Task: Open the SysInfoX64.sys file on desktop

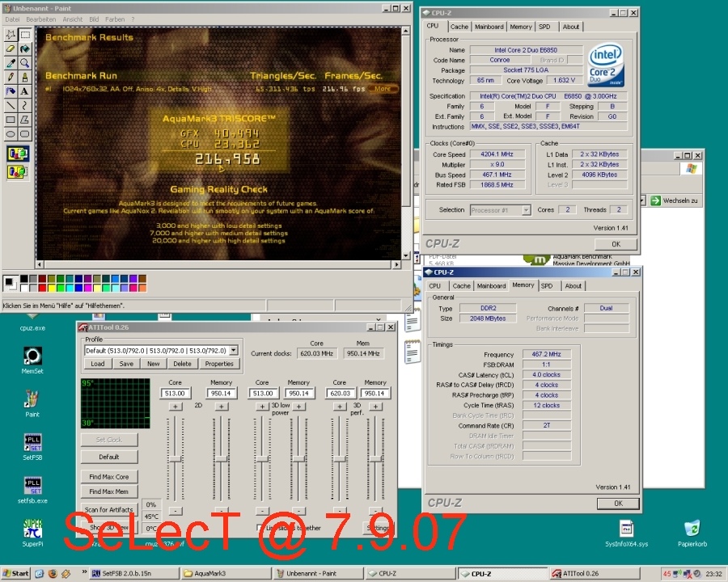Action: coord(626,533)
